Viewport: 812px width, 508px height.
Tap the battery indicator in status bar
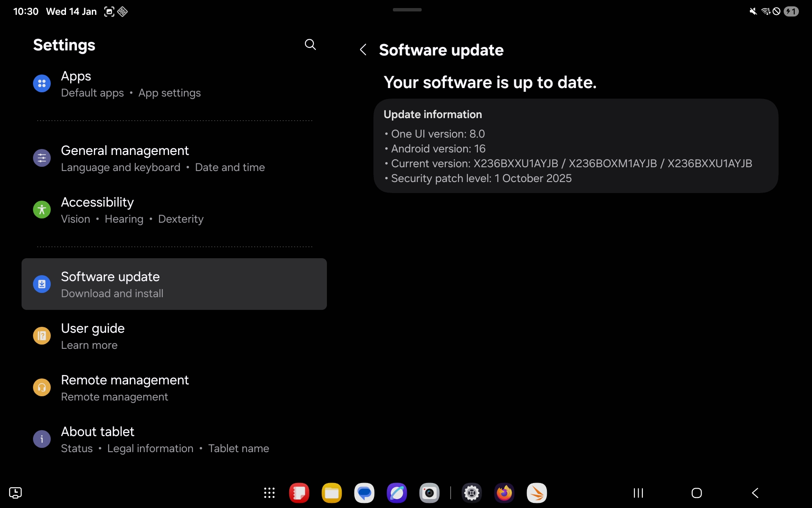click(x=790, y=11)
